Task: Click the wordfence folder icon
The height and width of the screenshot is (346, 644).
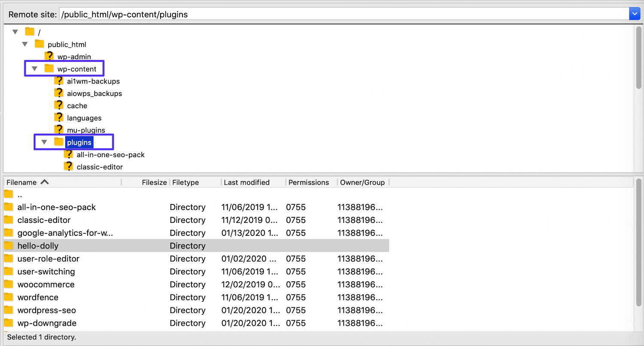Action: coord(9,297)
